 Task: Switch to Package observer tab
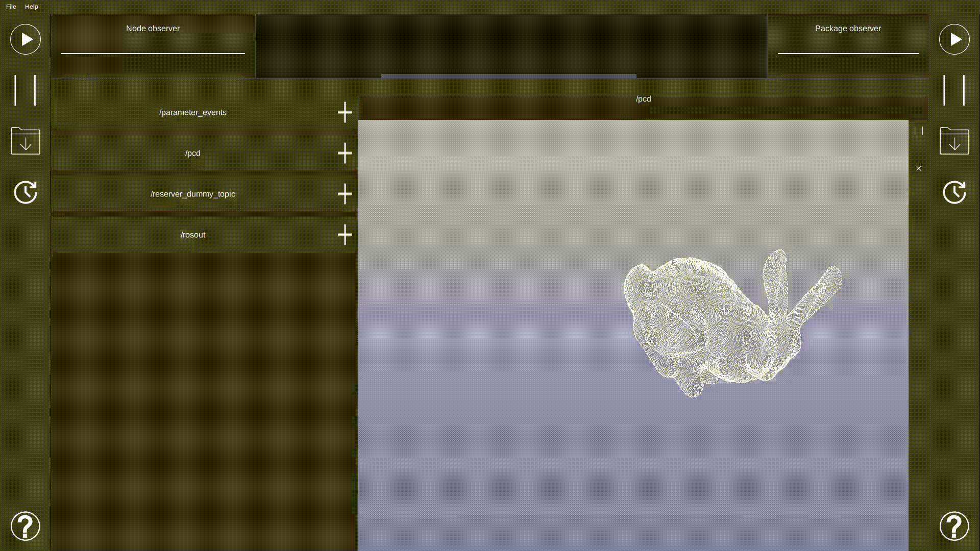(848, 29)
